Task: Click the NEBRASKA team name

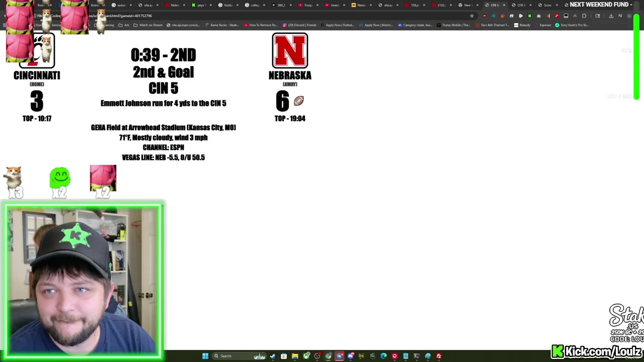Action: point(290,75)
